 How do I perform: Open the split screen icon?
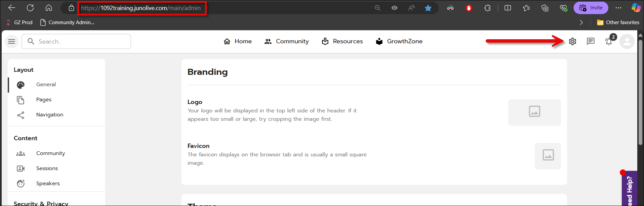pyautogui.click(x=508, y=8)
